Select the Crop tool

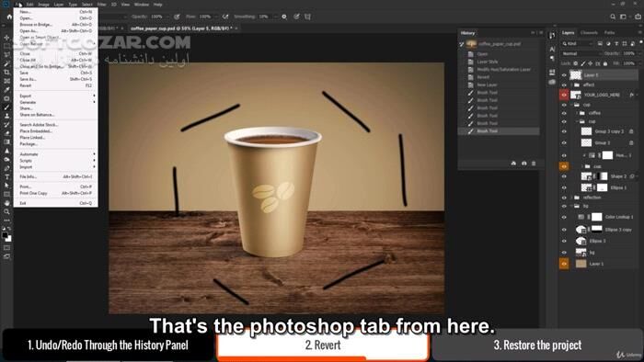6,73
